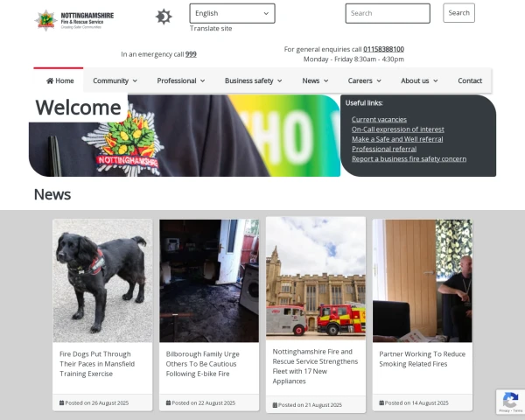Click the Welcome banner uniform badge image
Image resolution: width=525 pixels, height=420 pixels.
(185, 136)
